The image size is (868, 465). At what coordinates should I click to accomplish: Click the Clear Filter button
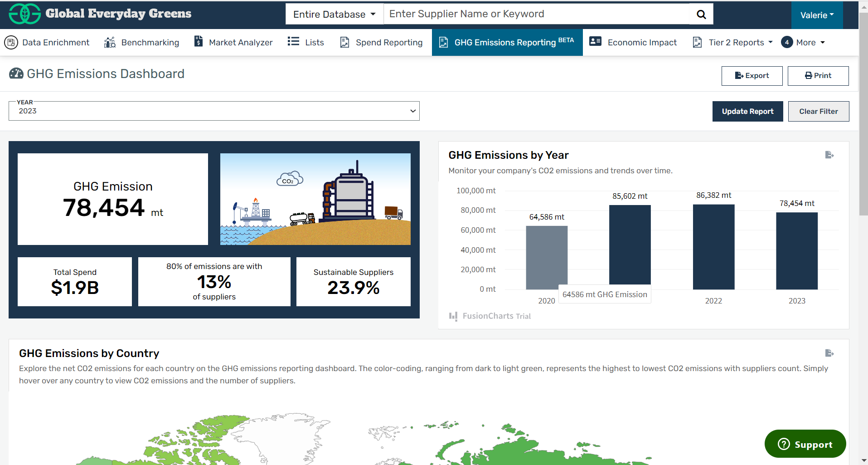[x=818, y=112]
